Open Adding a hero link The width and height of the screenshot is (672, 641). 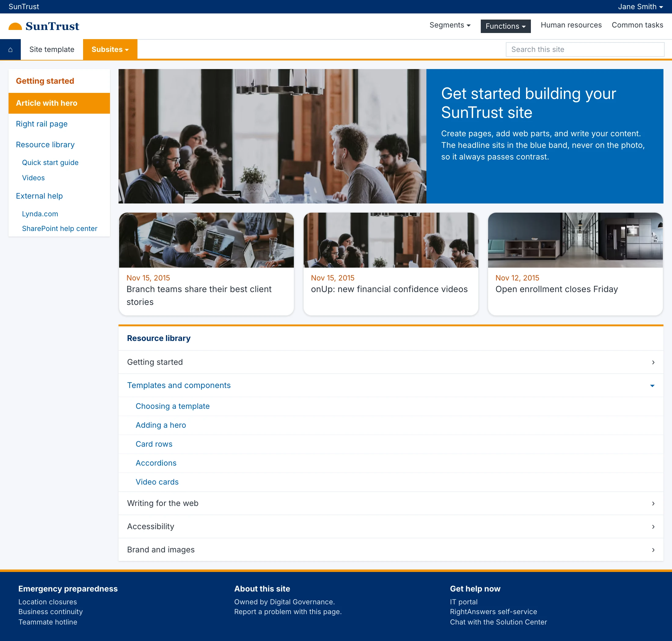click(x=161, y=425)
